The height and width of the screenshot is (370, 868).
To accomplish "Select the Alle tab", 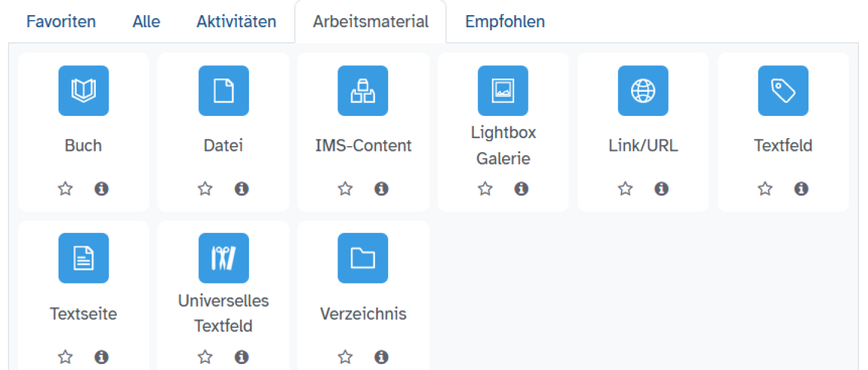I will click(x=146, y=21).
